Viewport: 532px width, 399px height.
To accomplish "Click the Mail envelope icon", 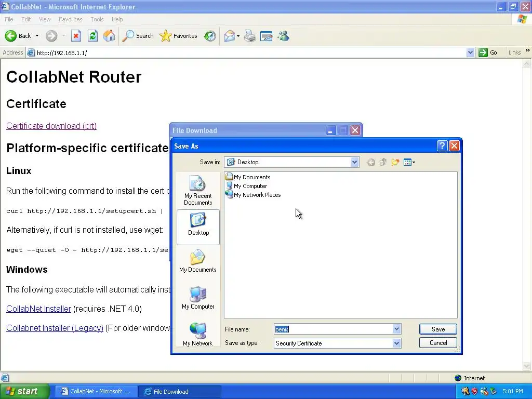I will coord(230,36).
